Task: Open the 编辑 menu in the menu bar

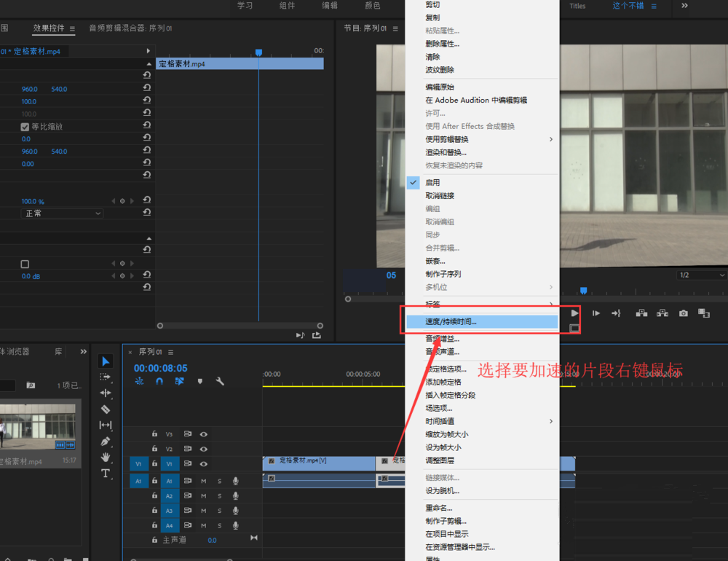Action: [329, 6]
